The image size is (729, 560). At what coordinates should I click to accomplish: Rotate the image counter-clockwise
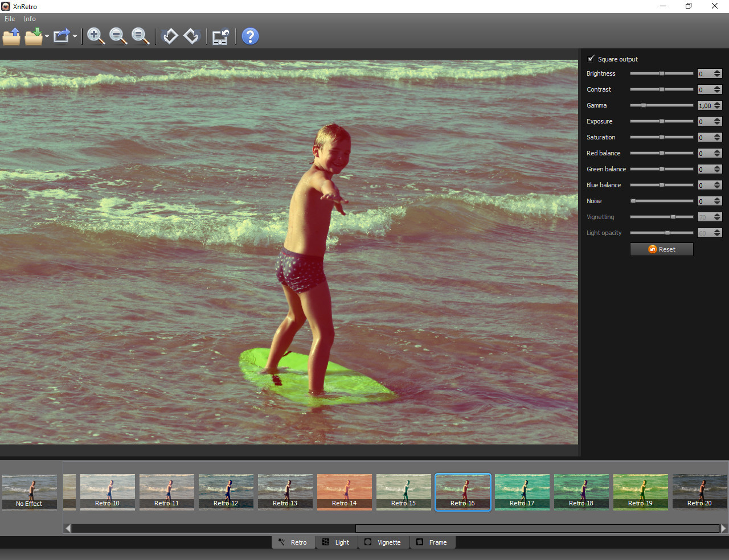click(x=170, y=36)
